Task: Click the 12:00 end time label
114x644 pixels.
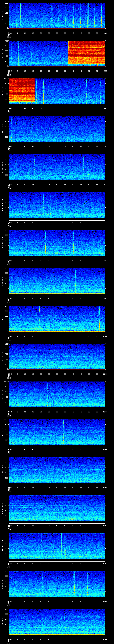Action: point(105,412)
